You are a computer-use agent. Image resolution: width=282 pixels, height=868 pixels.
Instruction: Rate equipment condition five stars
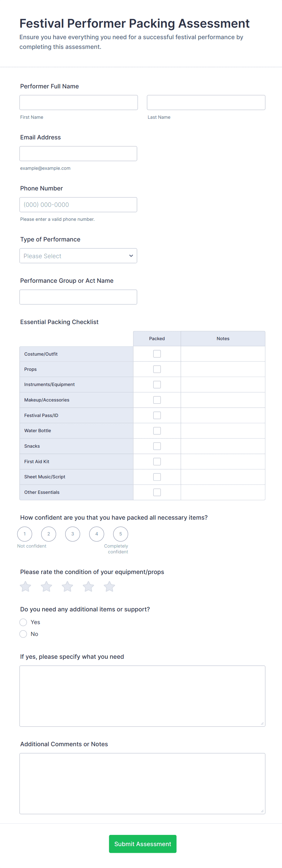coord(109,586)
